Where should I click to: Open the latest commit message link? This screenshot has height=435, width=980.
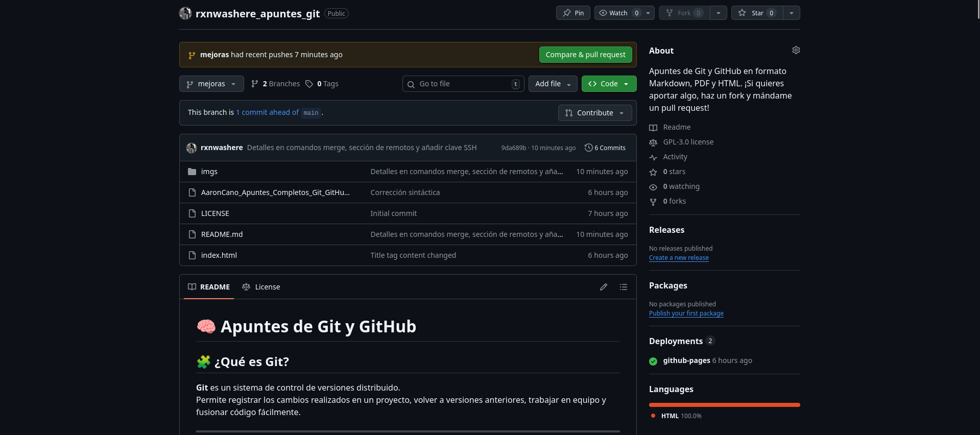tap(362, 148)
